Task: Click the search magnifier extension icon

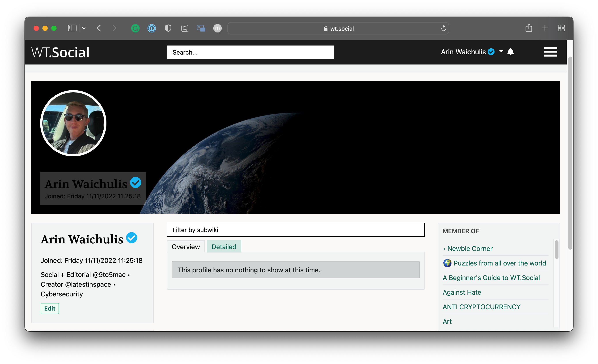Action: point(185,28)
